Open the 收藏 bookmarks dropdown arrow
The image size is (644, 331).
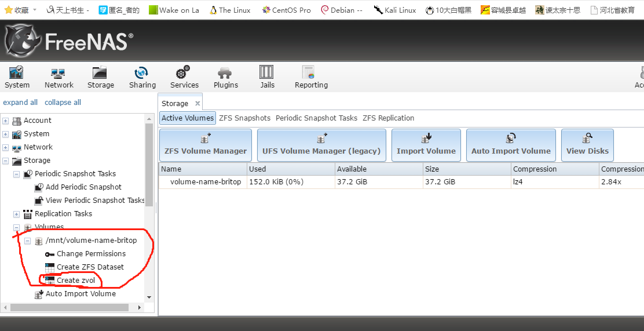pos(35,10)
